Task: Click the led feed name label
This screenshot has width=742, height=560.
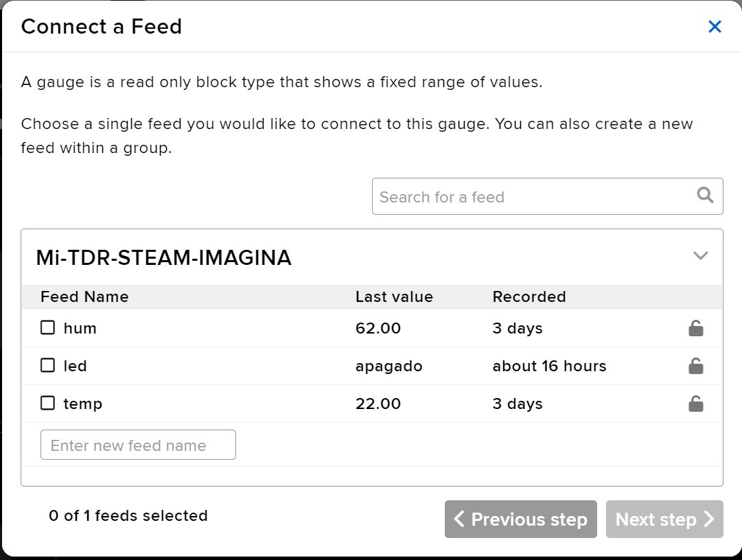Action: click(x=76, y=366)
